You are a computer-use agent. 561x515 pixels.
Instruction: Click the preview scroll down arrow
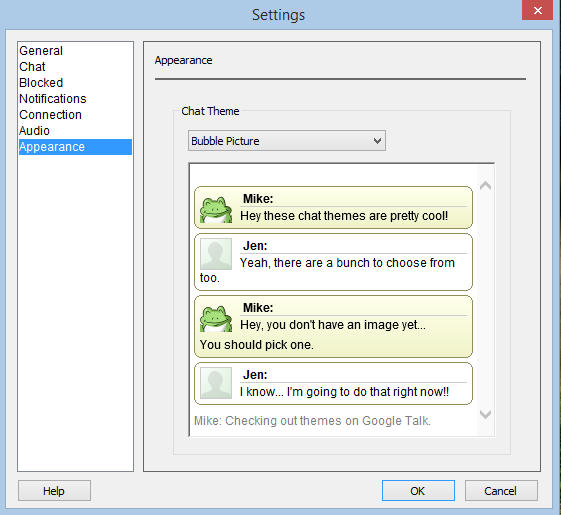coord(486,414)
